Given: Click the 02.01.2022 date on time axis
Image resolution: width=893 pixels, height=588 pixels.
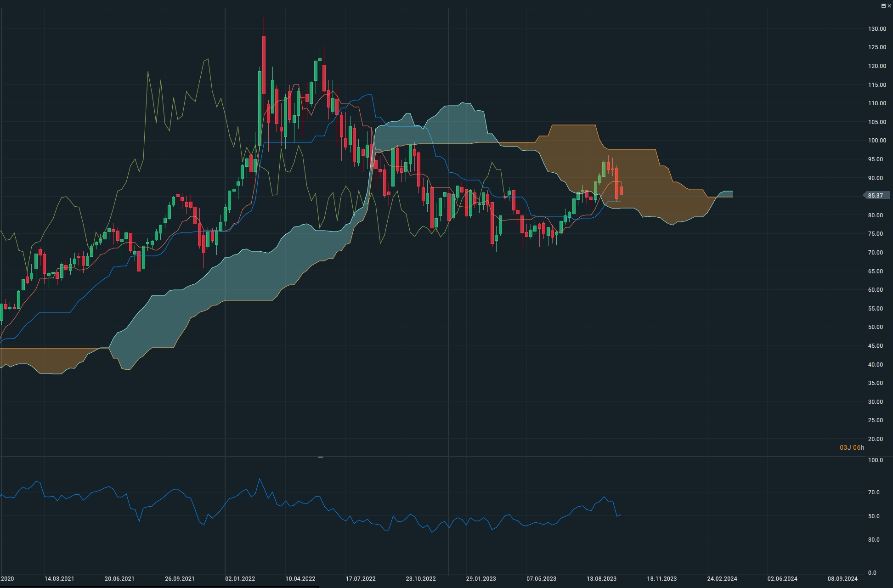Looking at the screenshot, I should click(x=240, y=579).
